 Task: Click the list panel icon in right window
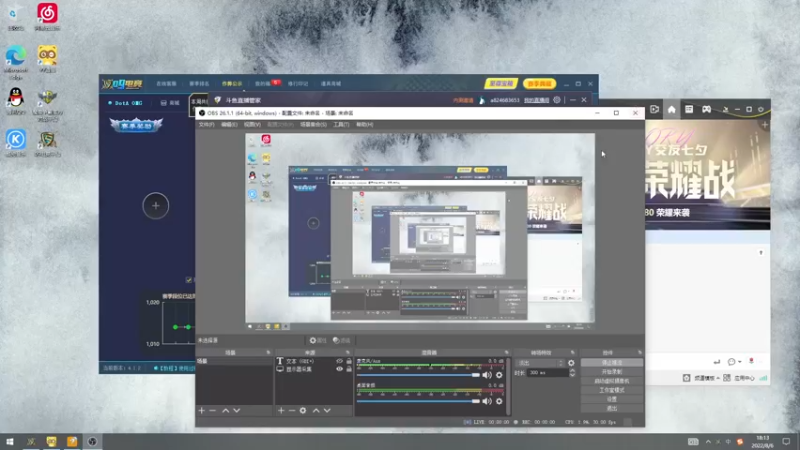pyautogui.click(x=689, y=109)
